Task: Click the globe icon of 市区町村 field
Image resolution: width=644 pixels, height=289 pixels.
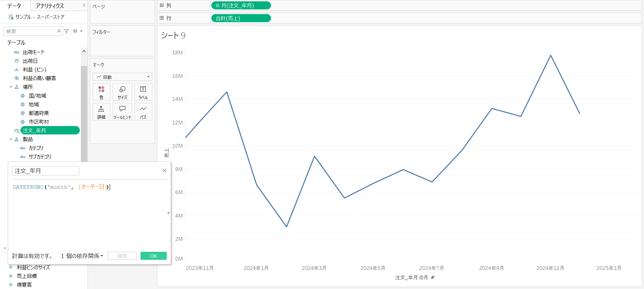Action: tap(23, 122)
